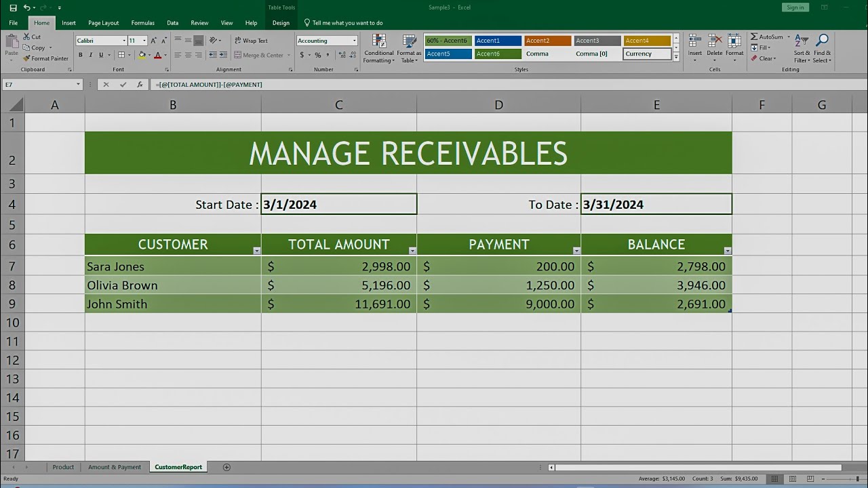
Task: Add a new sheet with plus button
Action: pos(226,467)
